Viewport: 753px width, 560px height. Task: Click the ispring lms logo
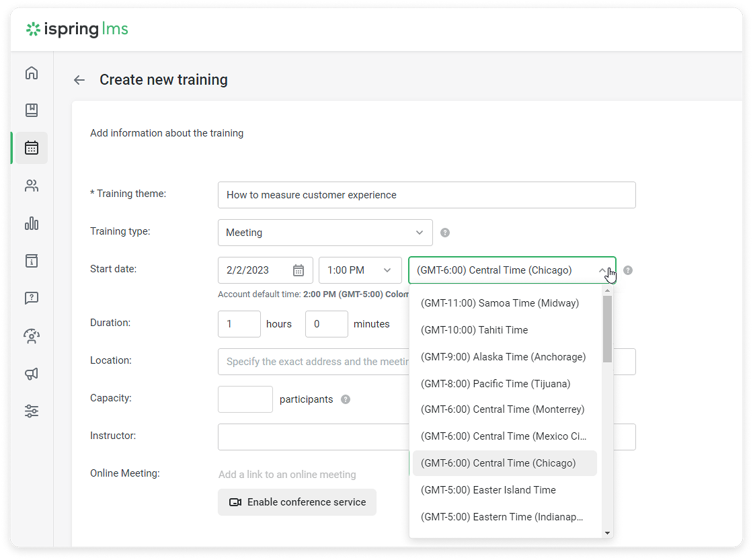click(77, 29)
